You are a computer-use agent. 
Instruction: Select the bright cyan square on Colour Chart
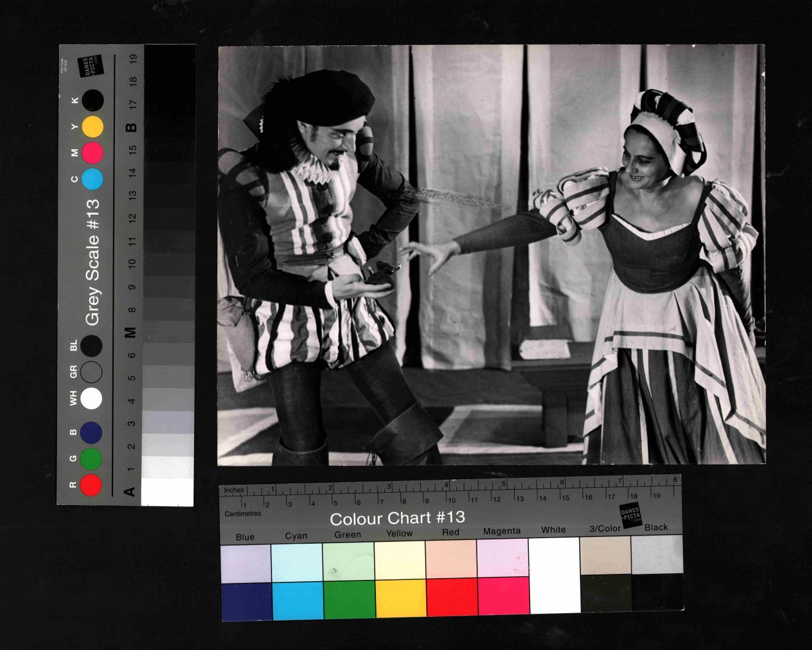(297, 600)
